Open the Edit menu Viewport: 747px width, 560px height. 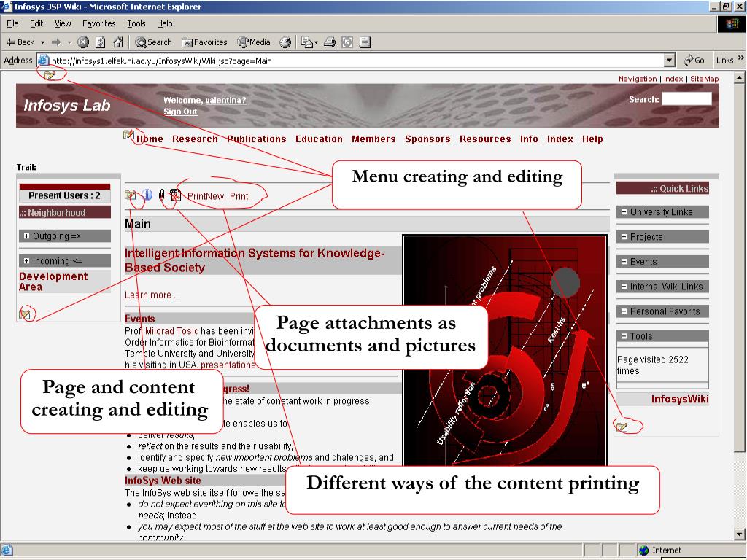pyautogui.click(x=36, y=23)
